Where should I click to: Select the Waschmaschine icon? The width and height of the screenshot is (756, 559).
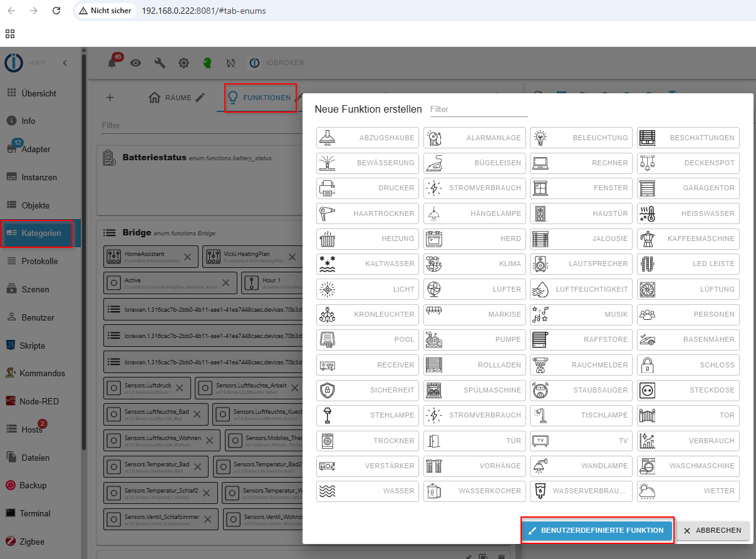click(647, 466)
